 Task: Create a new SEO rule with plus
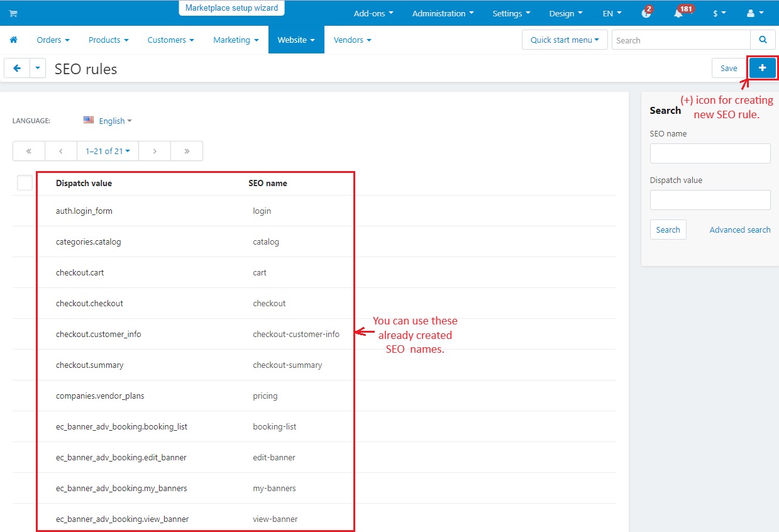click(762, 68)
